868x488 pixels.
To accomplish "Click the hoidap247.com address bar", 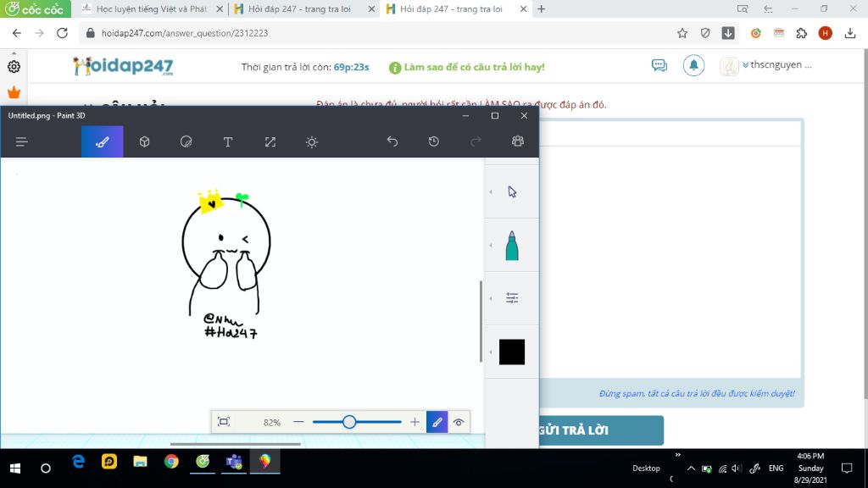I will [376, 33].
